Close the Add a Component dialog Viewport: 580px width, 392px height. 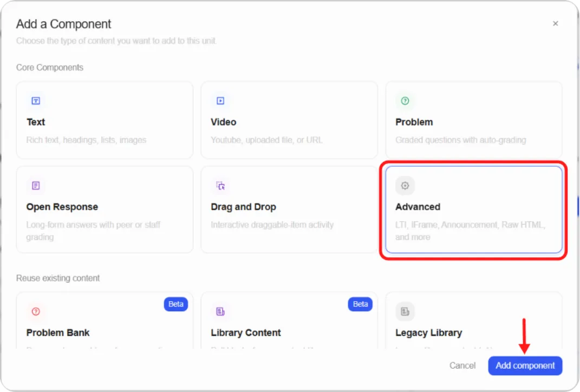(x=555, y=24)
